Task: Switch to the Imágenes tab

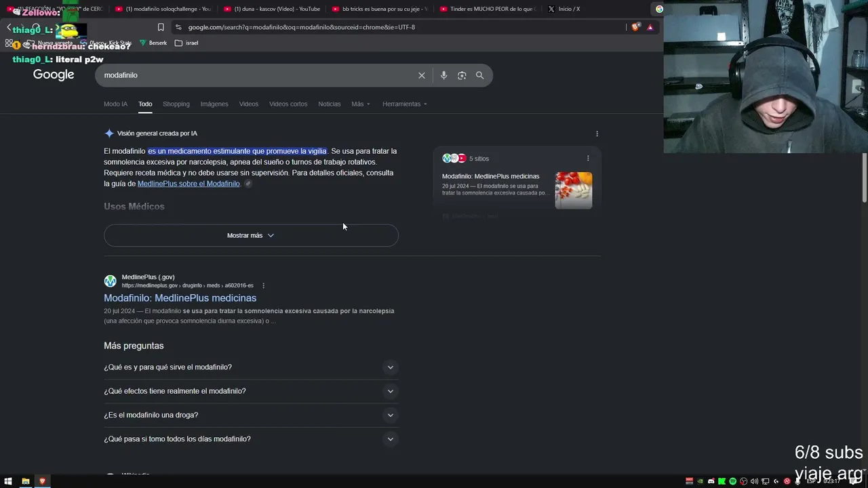Action: pos(214,104)
